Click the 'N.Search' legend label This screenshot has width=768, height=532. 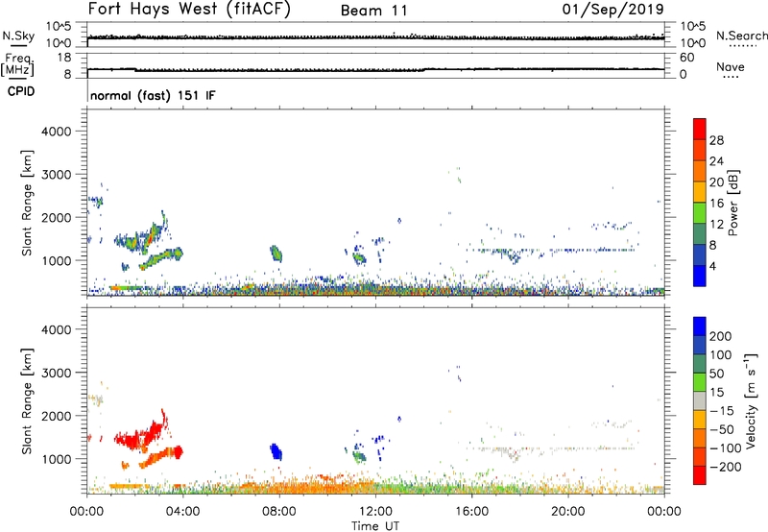pos(741,36)
